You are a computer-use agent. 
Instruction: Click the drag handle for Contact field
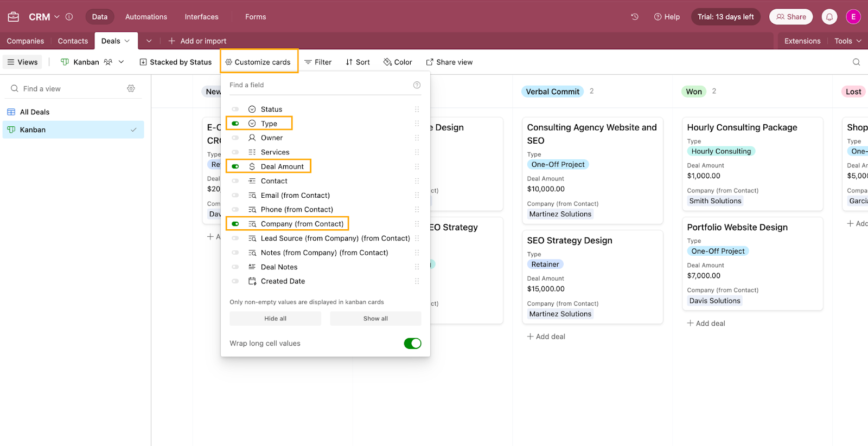click(x=417, y=181)
